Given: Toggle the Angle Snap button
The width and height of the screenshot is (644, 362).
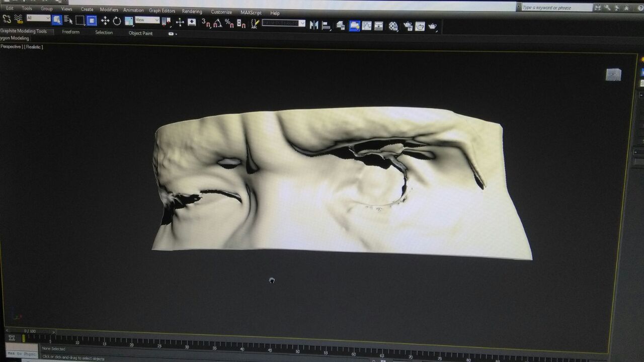Looking at the screenshot, I should pos(217,23).
